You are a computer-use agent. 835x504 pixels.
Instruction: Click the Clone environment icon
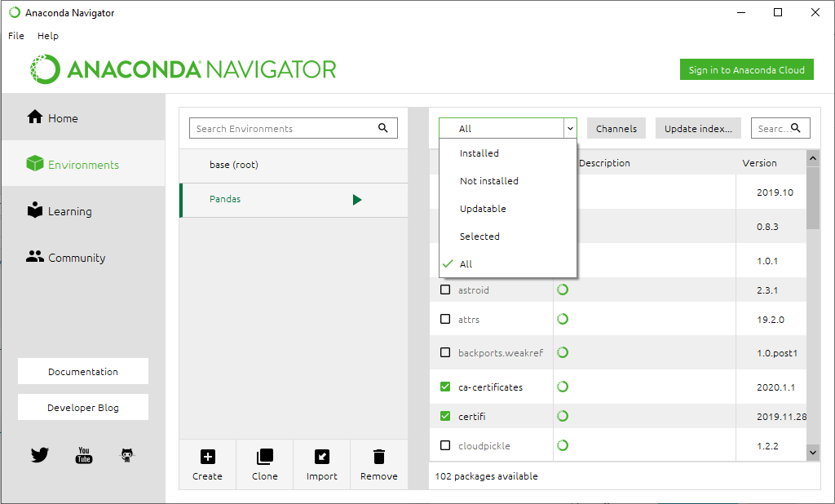pos(265,457)
